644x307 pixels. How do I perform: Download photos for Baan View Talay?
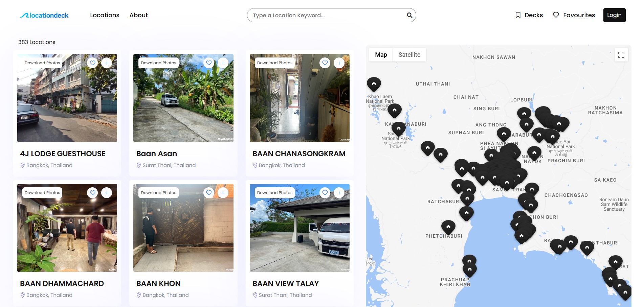click(275, 193)
